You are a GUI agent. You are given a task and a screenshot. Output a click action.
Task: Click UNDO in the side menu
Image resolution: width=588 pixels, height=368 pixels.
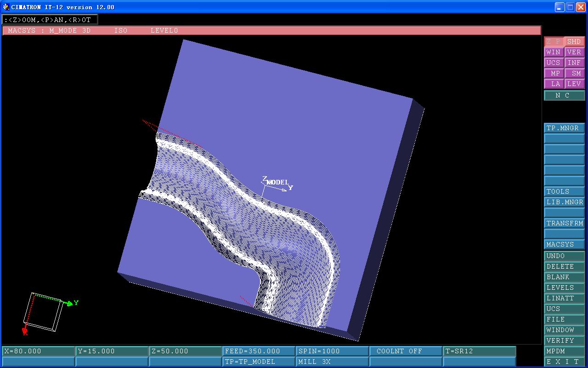point(564,256)
